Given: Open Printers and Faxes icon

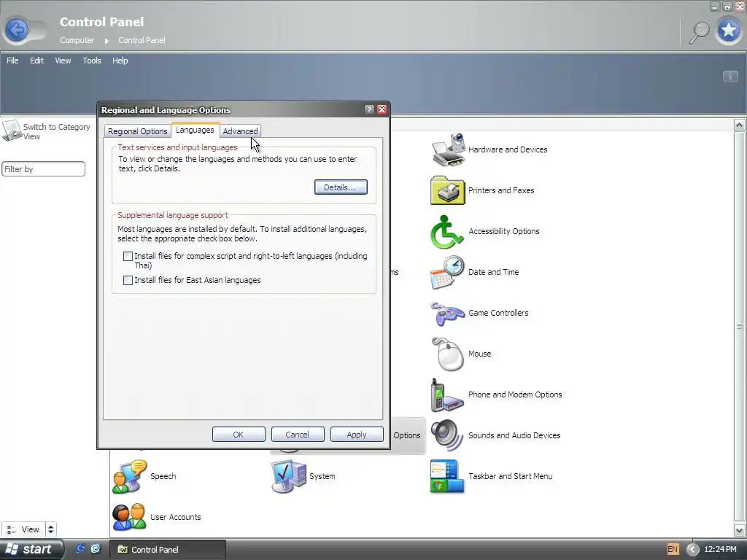Looking at the screenshot, I should 447,190.
